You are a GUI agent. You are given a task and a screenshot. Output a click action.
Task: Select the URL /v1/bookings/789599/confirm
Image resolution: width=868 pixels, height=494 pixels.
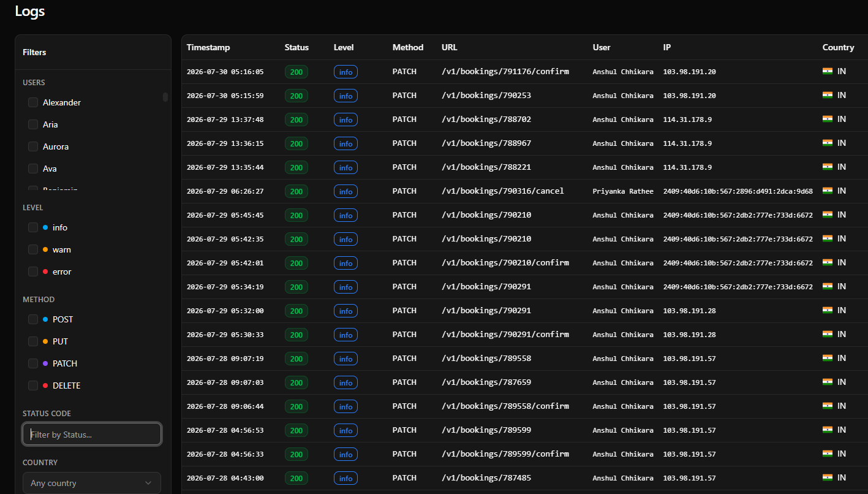point(505,454)
